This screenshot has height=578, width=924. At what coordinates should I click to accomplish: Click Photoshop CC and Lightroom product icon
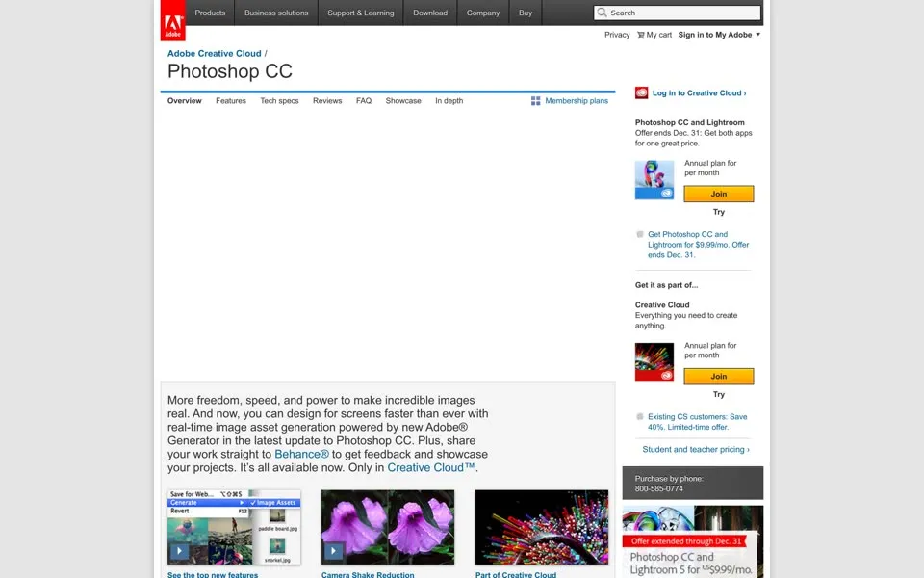coord(654,180)
